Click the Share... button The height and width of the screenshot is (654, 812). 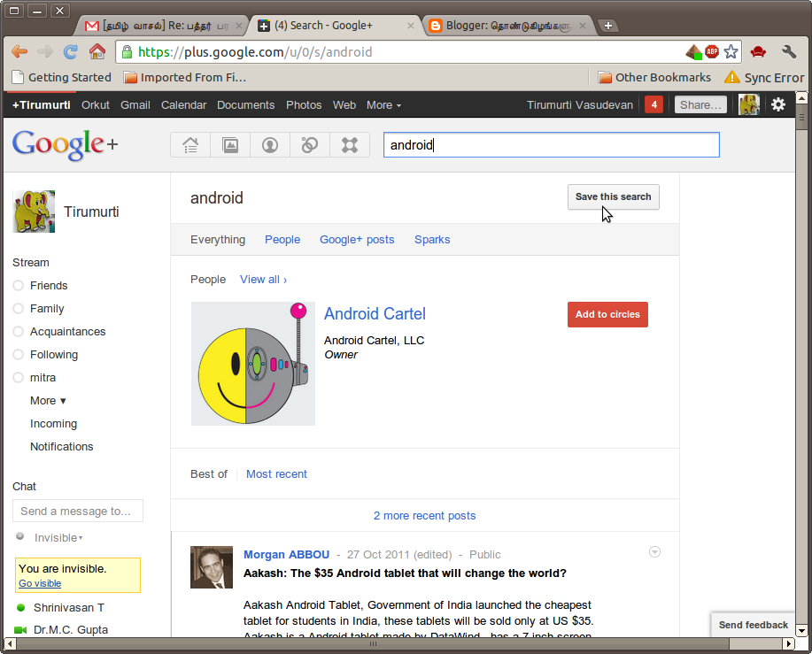click(x=700, y=105)
